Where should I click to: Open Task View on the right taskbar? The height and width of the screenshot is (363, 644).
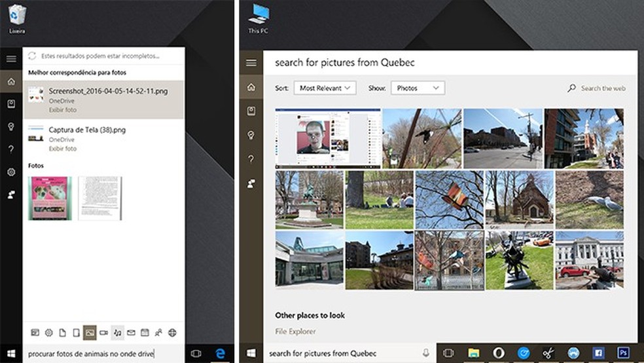[x=448, y=353]
